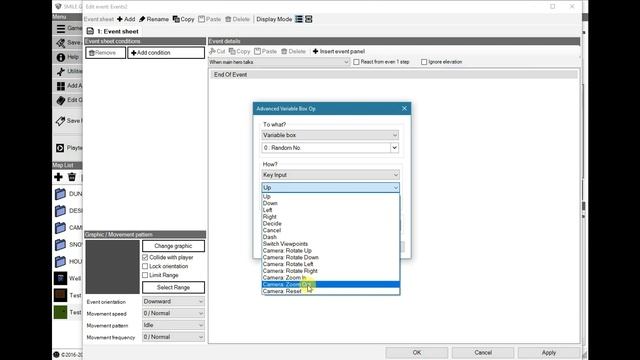Click Delete in event details toolbar
640x360 pixels.
pyautogui.click(x=293, y=51)
